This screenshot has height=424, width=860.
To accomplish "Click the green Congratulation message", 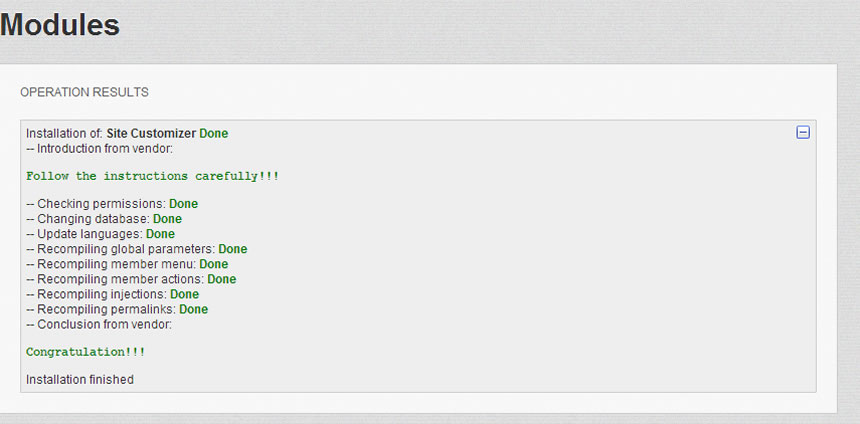I will pos(86,352).
